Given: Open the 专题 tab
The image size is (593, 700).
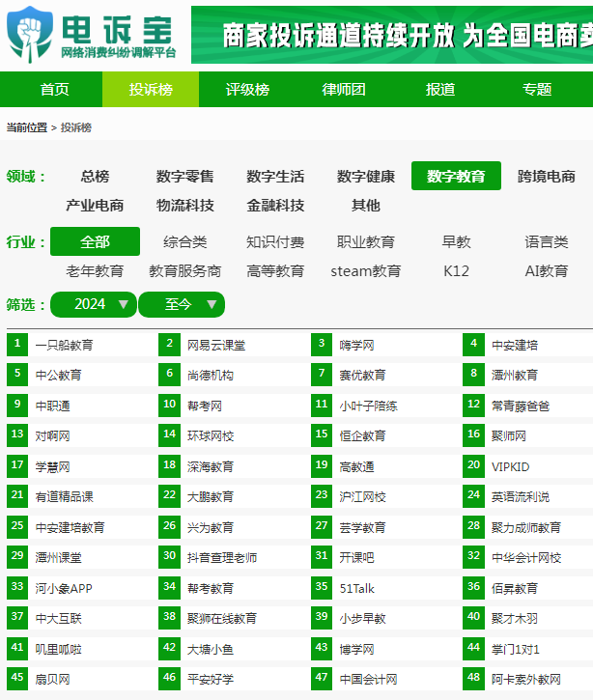Looking at the screenshot, I should click(537, 89).
